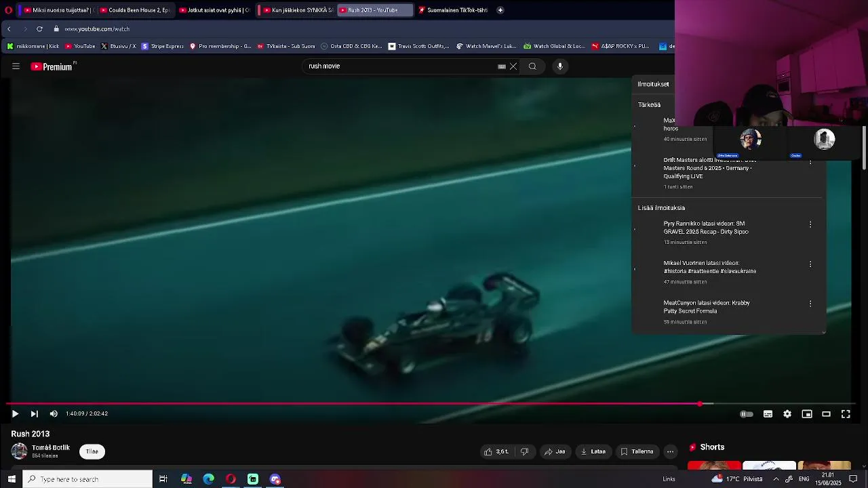The height and width of the screenshot is (488, 868).
Task: Subscribe using the Tilaa button
Action: (x=92, y=451)
